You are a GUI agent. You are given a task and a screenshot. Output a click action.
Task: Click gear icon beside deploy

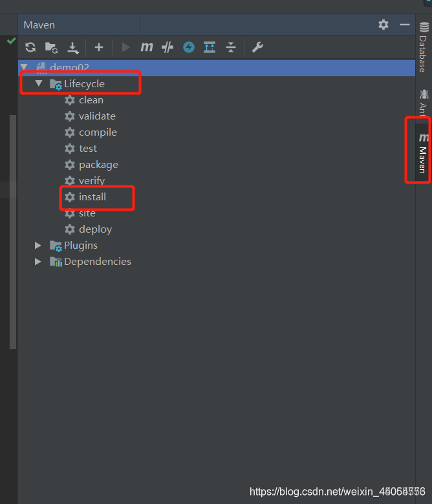coord(70,229)
